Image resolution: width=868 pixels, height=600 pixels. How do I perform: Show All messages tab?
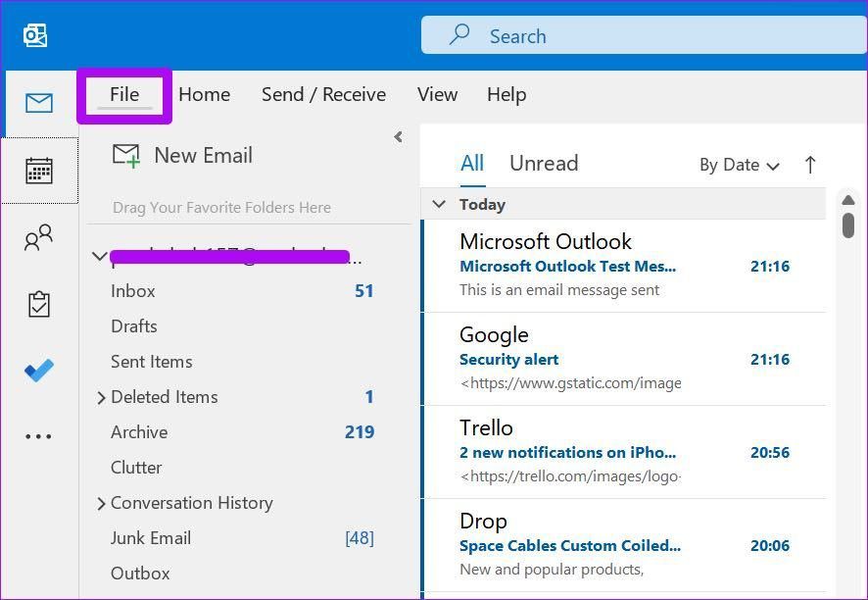pyautogui.click(x=472, y=164)
